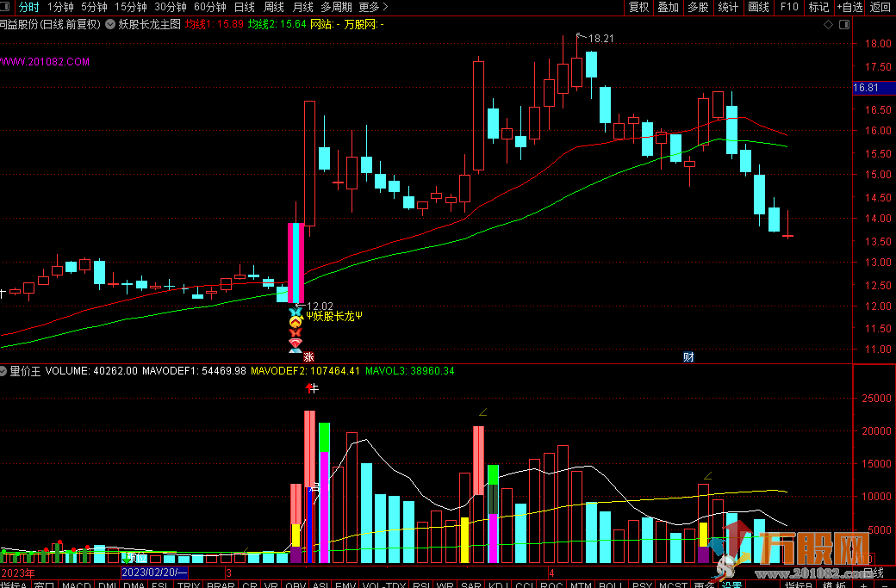Click the 多股 multi-stock button

[698, 7]
